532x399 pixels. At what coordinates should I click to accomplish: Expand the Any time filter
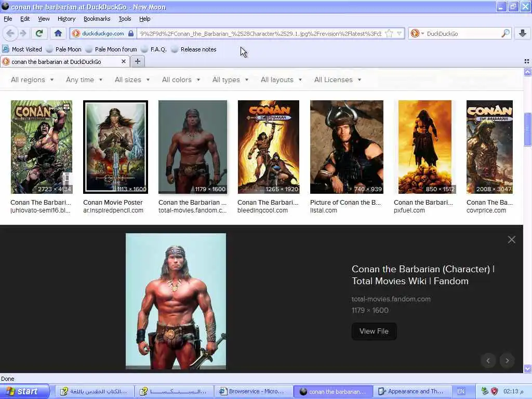point(84,79)
